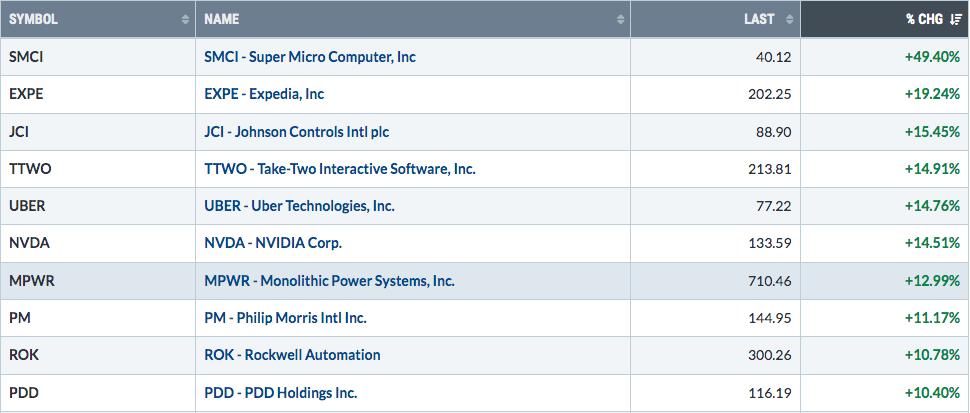The width and height of the screenshot is (970, 413).
Task: Toggle % CHG descending sort icon
Action: (x=955, y=19)
